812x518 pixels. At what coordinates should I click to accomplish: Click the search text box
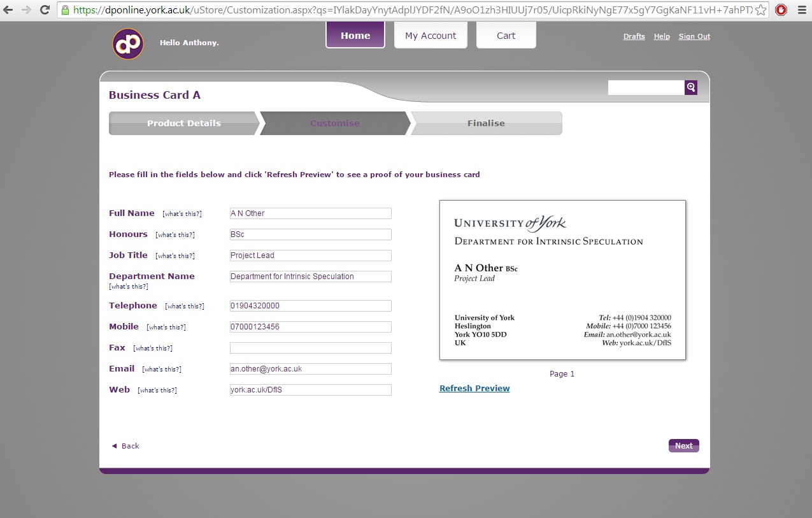646,88
